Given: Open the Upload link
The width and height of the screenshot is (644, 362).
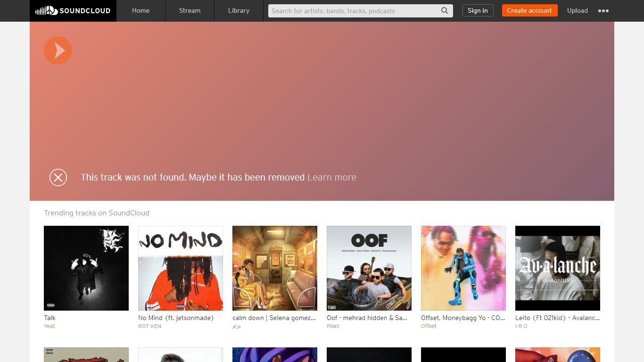Looking at the screenshot, I should 577,10.
